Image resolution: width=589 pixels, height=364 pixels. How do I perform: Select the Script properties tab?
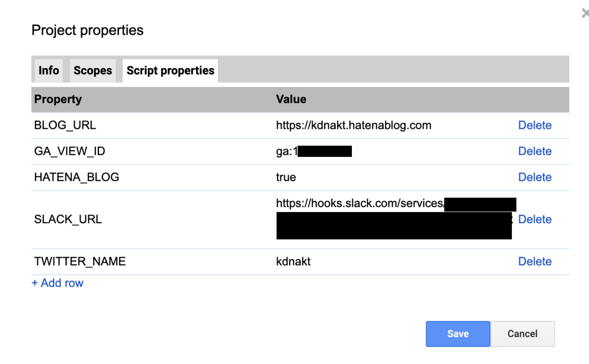(170, 71)
